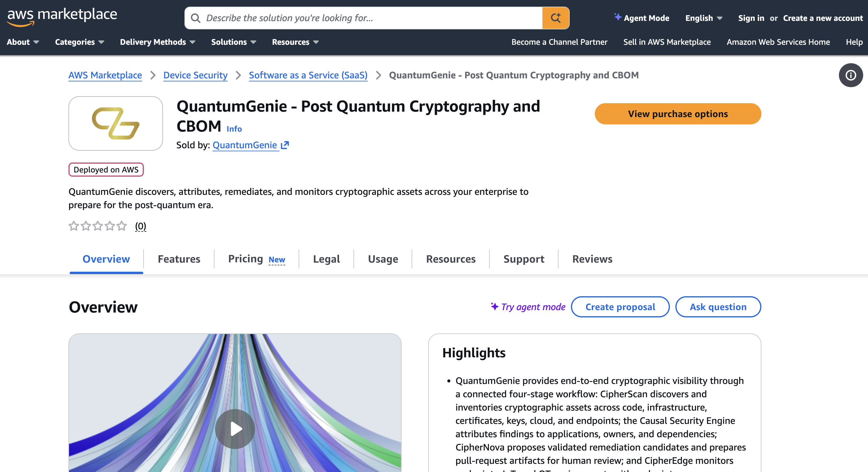The width and height of the screenshot is (868, 472).
Task: Click the Agent Mode sparkle icon
Action: coord(617,17)
